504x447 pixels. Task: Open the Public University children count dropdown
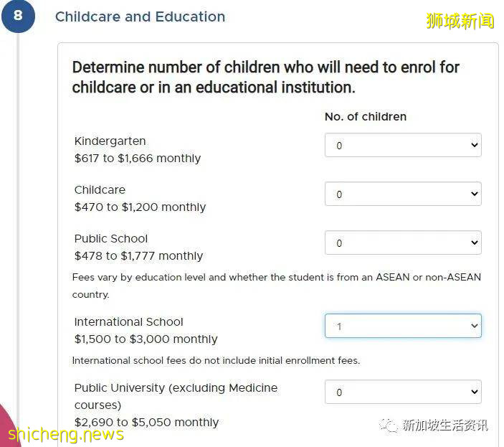tap(402, 392)
